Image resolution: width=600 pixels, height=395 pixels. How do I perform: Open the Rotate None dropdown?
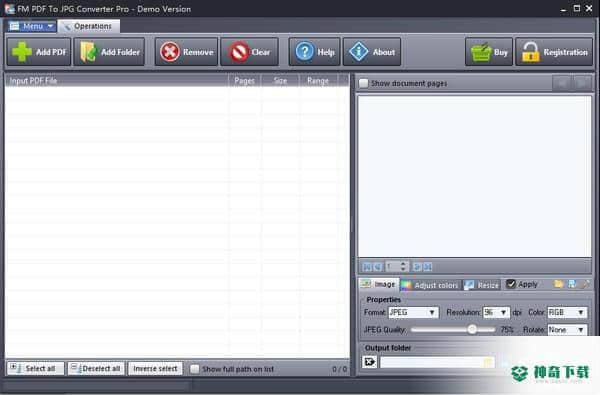pos(567,330)
